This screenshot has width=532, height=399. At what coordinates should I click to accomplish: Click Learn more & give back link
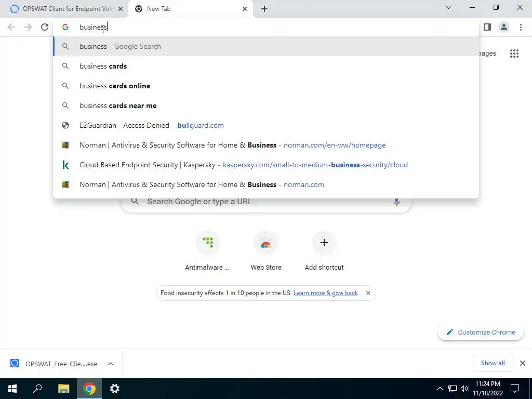coord(326,293)
